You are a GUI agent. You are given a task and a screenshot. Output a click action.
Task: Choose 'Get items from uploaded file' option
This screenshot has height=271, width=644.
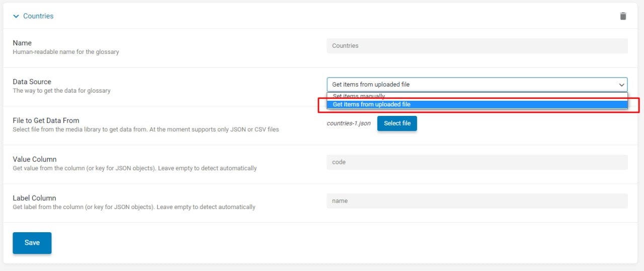click(477, 104)
